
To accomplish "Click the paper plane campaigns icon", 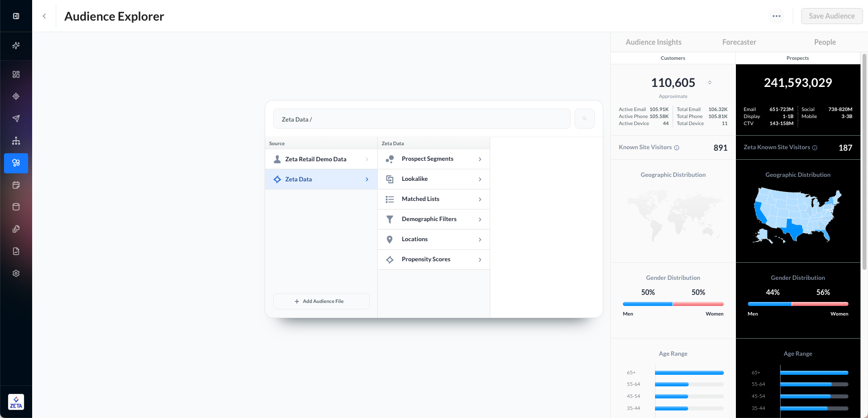I will pos(16,119).
